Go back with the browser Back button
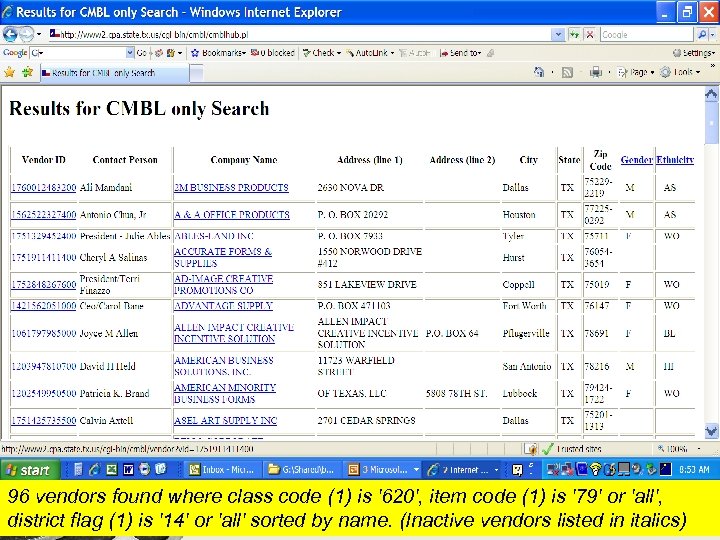Screen dimensions: 720x540 click(10, 34)
